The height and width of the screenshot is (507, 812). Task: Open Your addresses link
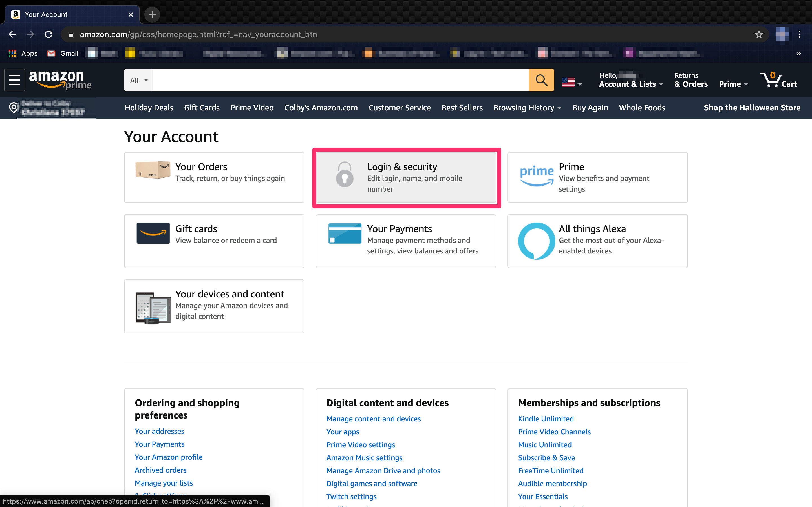coord(160,431)
